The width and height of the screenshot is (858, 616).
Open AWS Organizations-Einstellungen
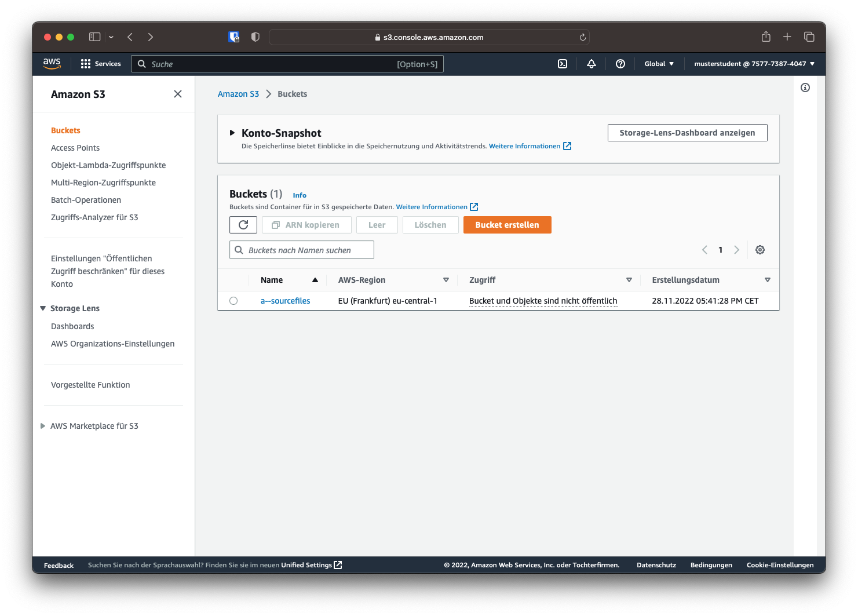point(112,344)
